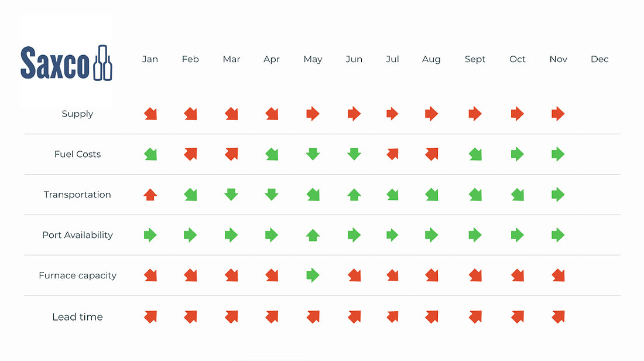Select the Dec column header
Viewport: 644px width, 361px height.
600,59
